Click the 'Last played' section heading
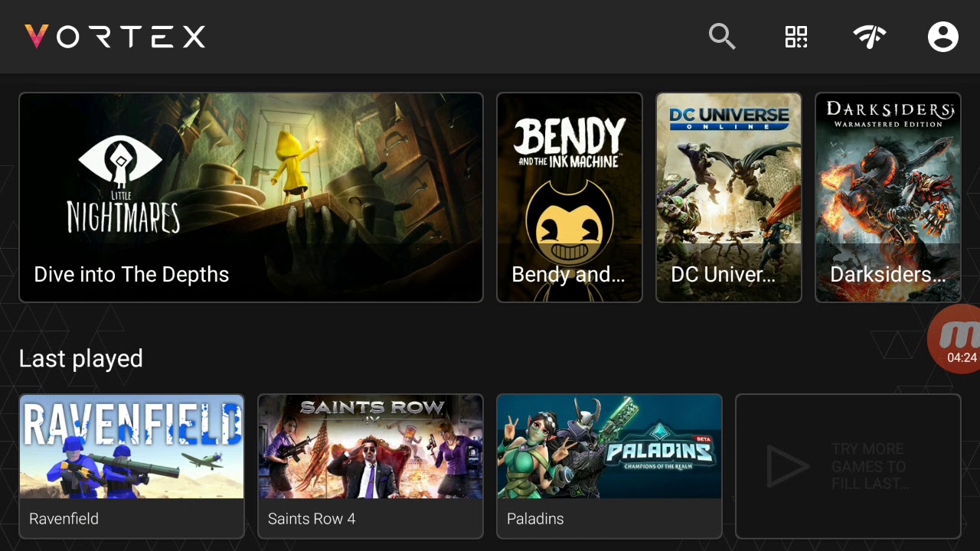 coord(81,359)
